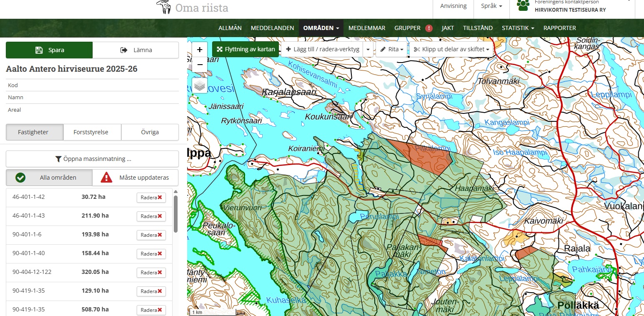
Task: Click the property list scrollbar
Action: pos(175,213)
